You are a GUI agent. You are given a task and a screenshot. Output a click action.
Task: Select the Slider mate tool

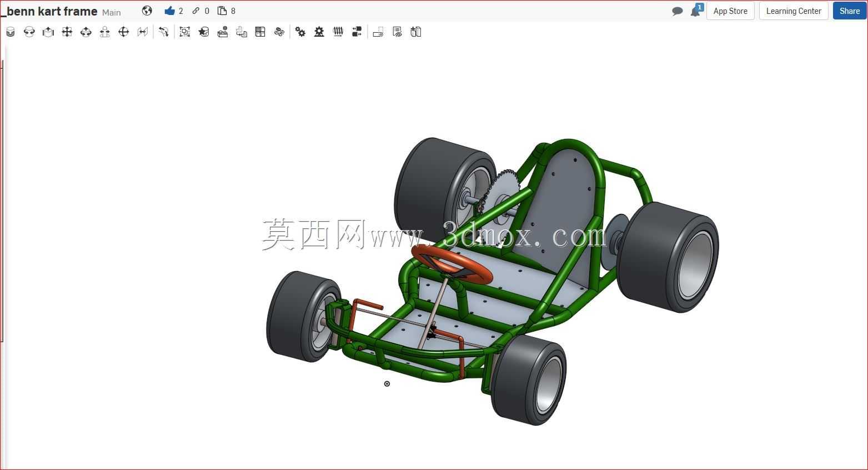coord(48,32)
